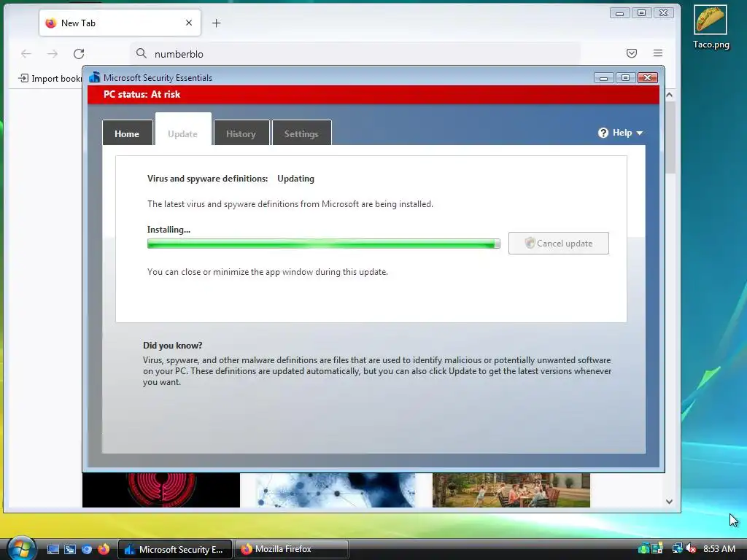Select the Update tab

(183, 130)
